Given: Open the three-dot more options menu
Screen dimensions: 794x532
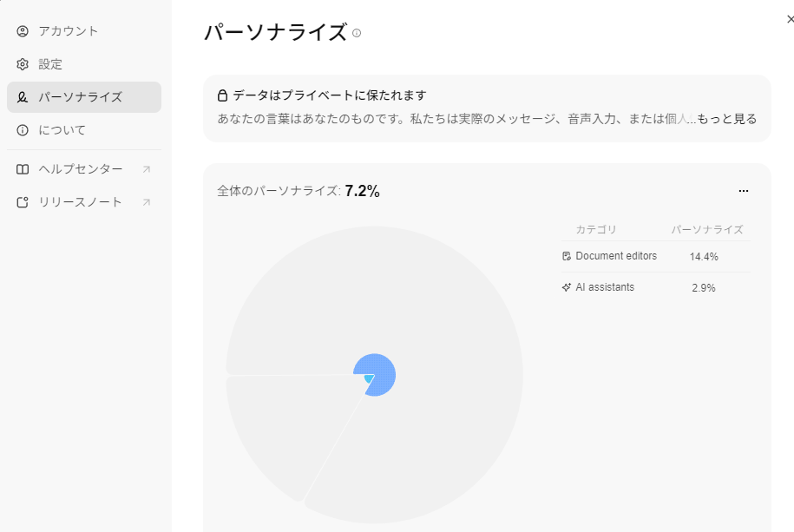Looking at the screenshot, I should tap(743, 191).
